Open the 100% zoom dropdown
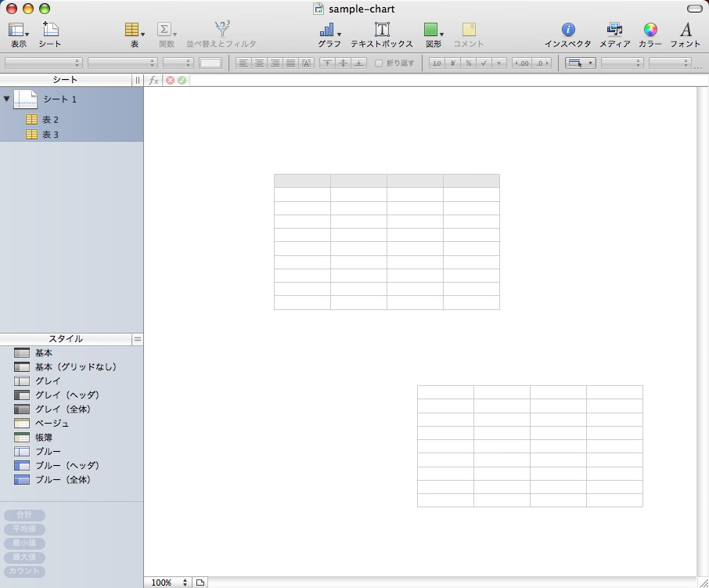 169,583
